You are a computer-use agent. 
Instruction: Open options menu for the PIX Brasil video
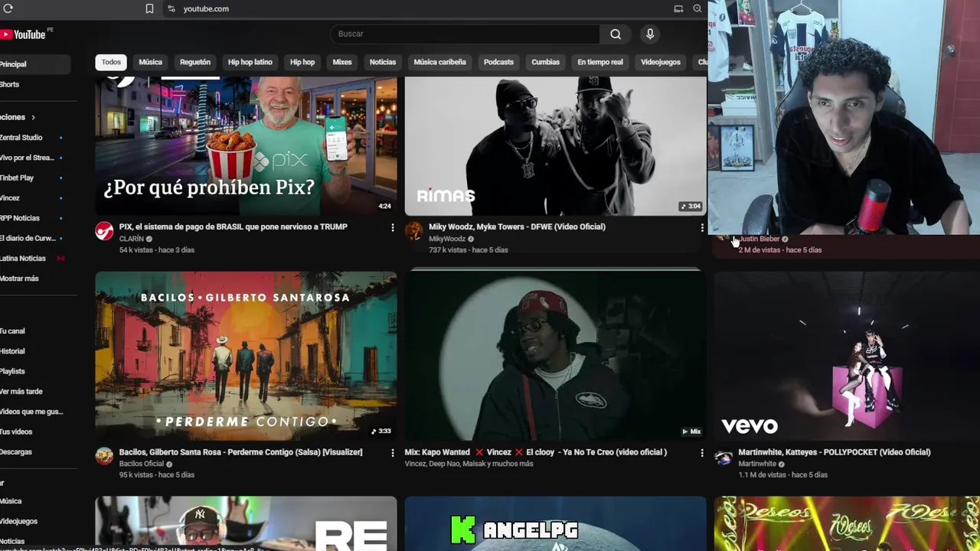click(393, 227)
